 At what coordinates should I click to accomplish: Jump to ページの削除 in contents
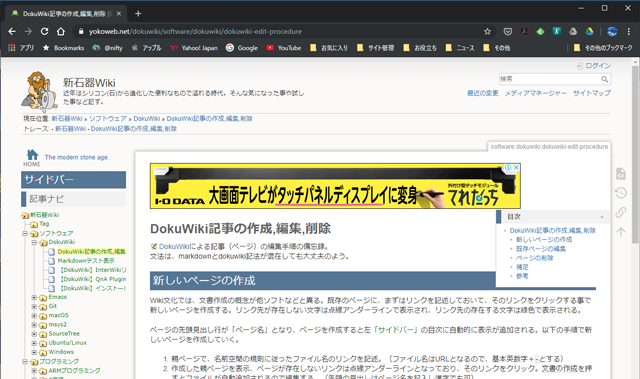(x=535, y=258)
